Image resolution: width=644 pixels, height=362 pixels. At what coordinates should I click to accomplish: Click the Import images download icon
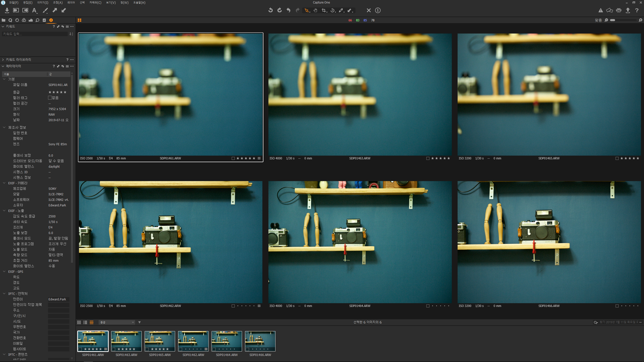click(x=7, y=10)
